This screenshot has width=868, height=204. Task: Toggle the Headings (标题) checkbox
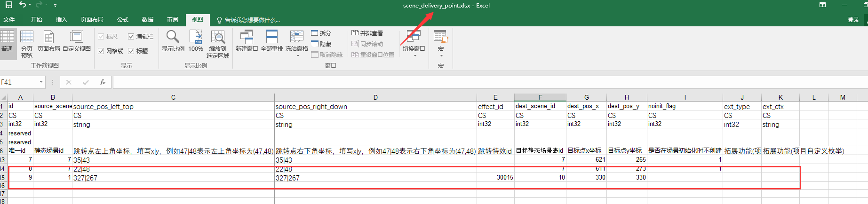(x=131, y=51)
